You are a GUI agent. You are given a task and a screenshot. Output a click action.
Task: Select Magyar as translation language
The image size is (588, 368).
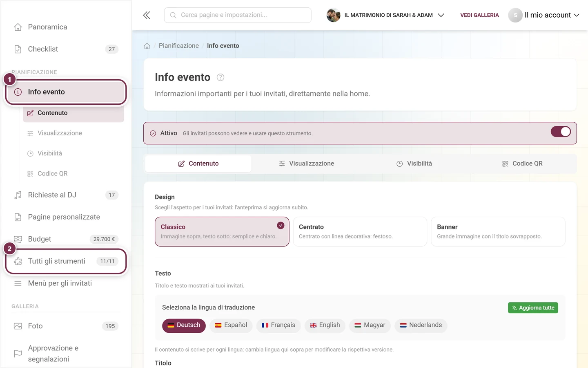(370, 325)
